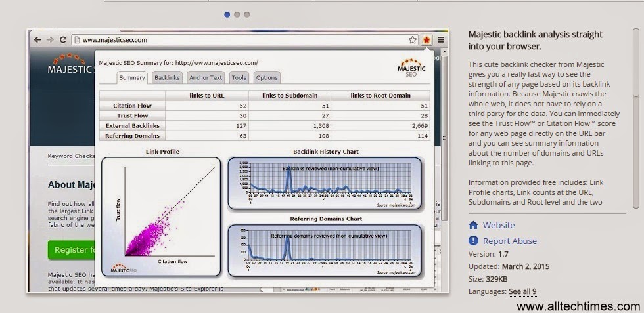Select the second carousel dot

point(237,15)
